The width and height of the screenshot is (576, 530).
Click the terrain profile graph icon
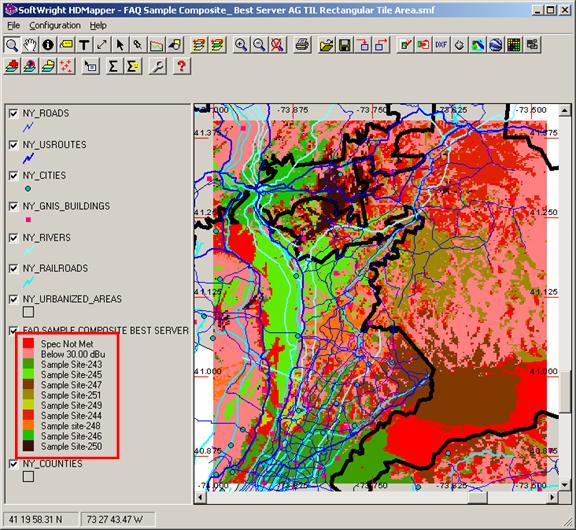tap(156, 45)
